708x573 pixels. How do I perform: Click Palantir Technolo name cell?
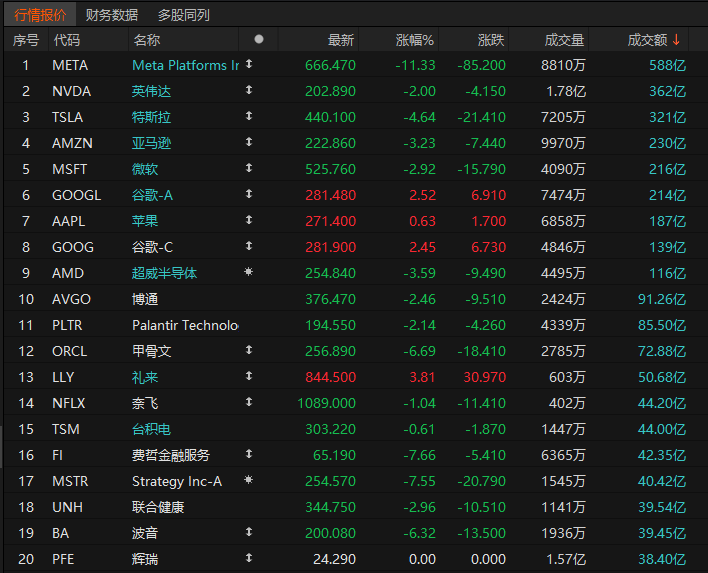185,325
